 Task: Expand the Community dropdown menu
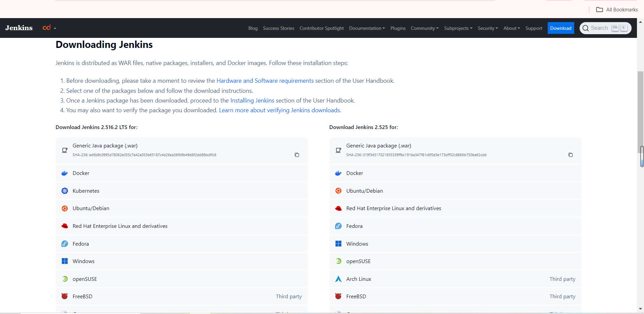pyautogui.click(x=425, y=28)
